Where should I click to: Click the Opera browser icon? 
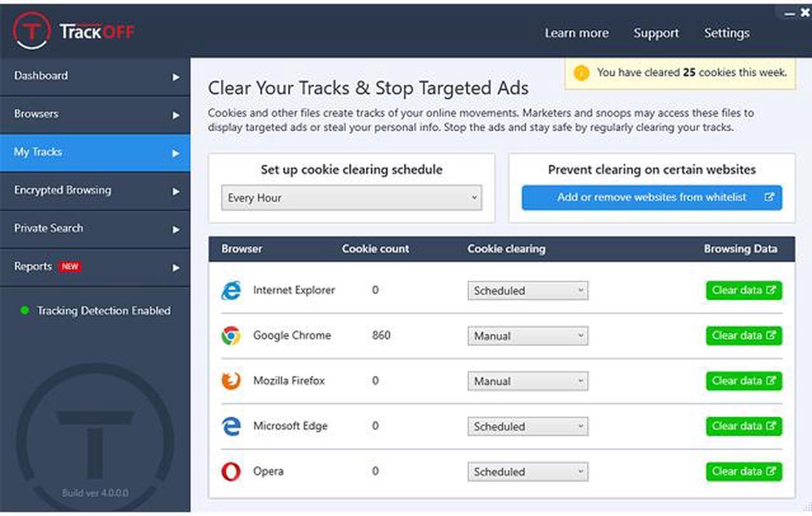[x=231, y=472]
